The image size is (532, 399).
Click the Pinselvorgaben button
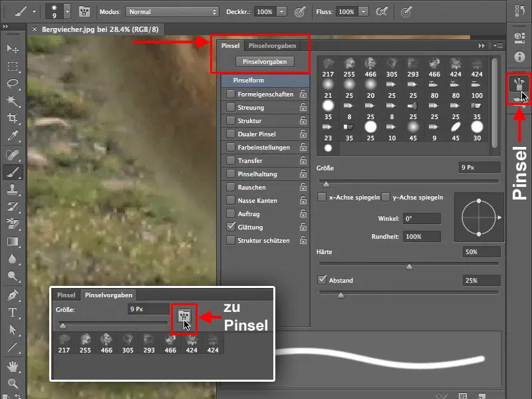coord(265,62)
